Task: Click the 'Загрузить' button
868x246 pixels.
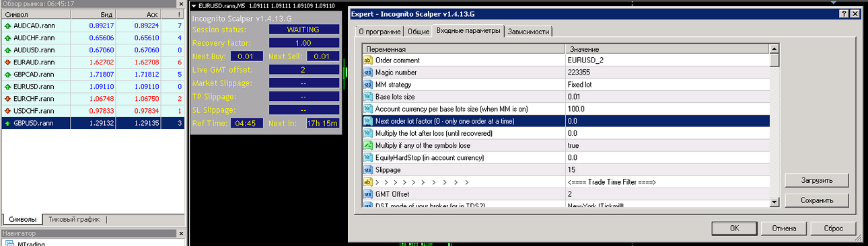Action: pyautogui.click(x=817, y=180)
